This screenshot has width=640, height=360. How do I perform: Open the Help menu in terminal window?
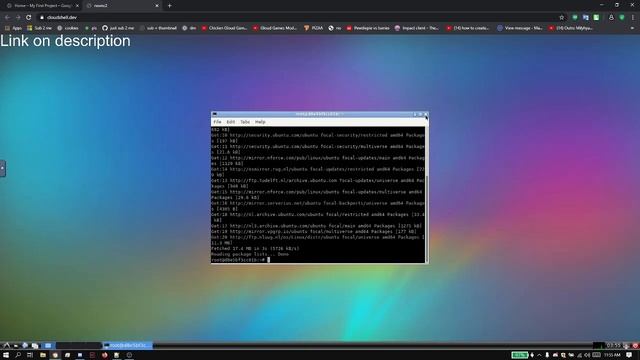tap(260, 122)
